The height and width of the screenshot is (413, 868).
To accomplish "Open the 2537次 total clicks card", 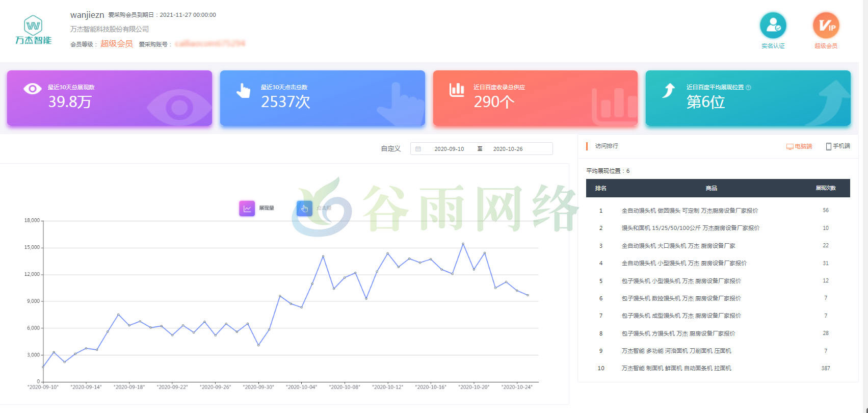I will pyautogui.click(x=323, y=98).
